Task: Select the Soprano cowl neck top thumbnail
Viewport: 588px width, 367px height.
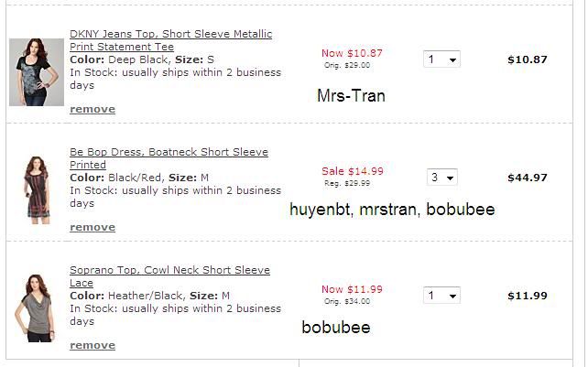Action: click(36, 307)
